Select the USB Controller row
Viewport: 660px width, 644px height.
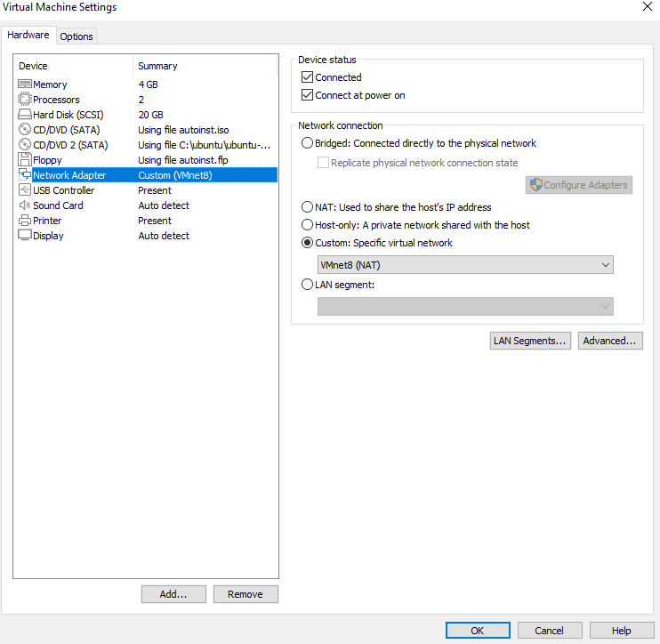(148, 190)
